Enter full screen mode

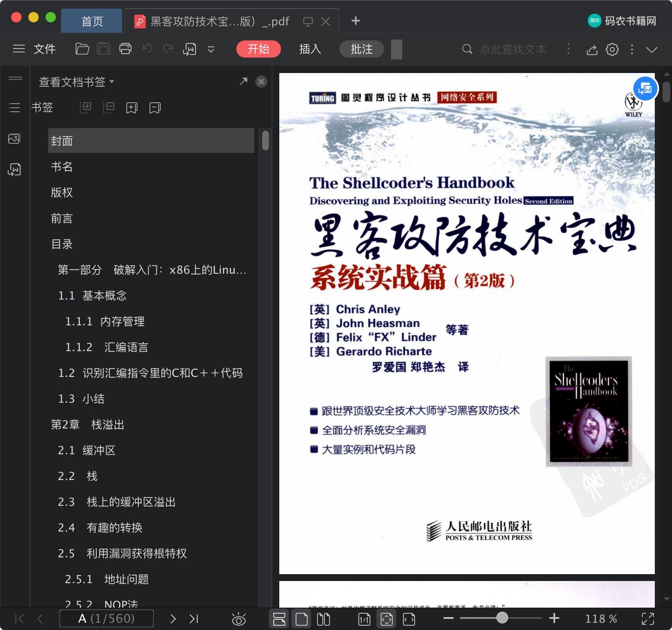[x=648, y=619]
